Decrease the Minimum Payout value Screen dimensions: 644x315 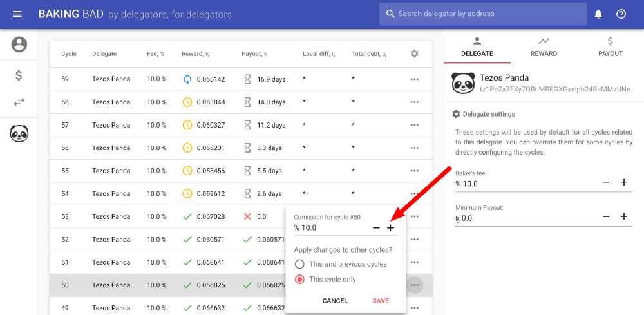click(x=606, y=217)
